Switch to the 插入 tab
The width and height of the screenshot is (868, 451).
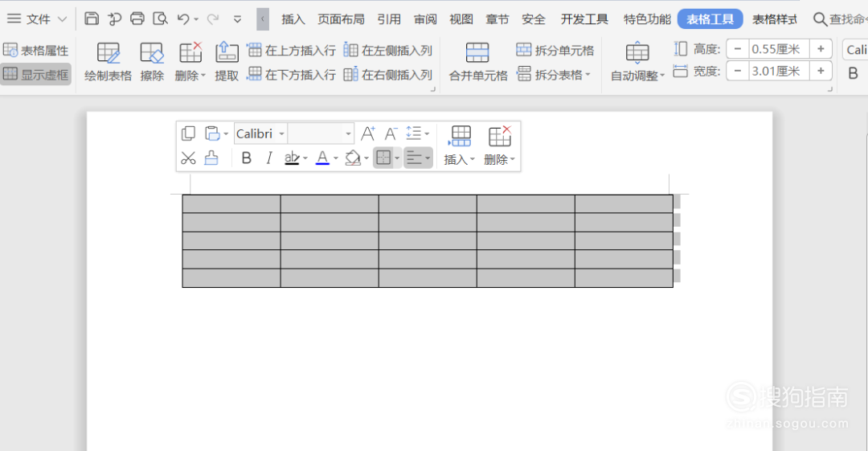point(293,19)
